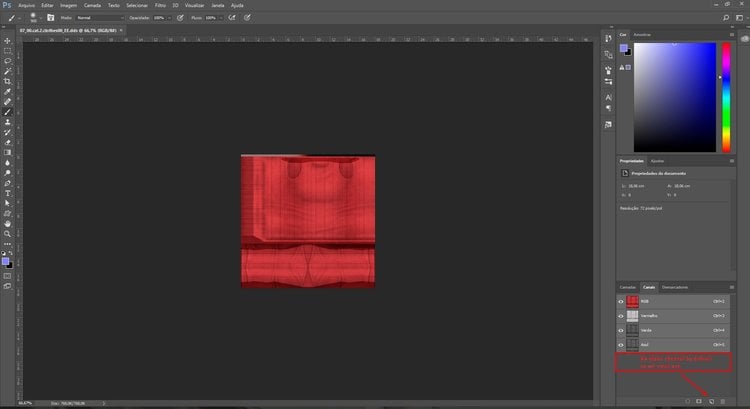Click save selection as channel icon
Image resolution: width=750 pixels, height=409 pixels.
pyautogui.click(x=699, y=401)
